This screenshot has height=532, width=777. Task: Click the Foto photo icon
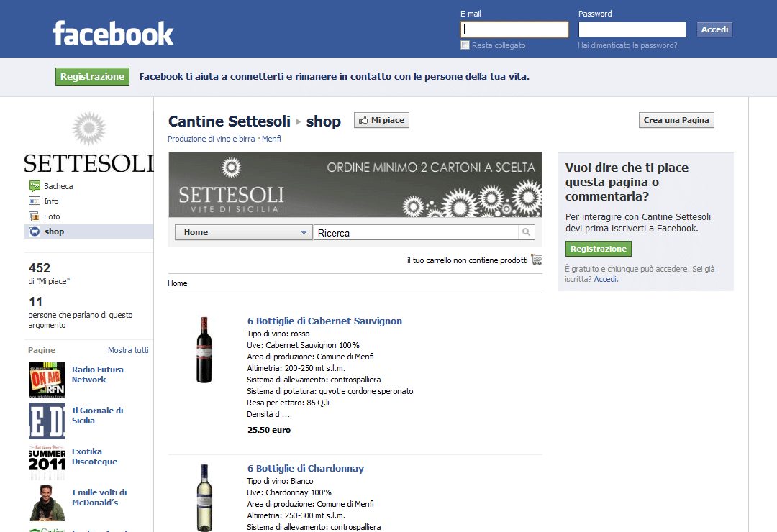35,216
